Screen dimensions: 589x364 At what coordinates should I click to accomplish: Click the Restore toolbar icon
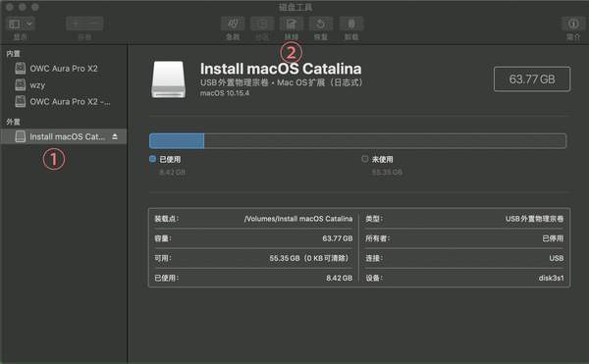pyautogui.click(x=320, y=24)
